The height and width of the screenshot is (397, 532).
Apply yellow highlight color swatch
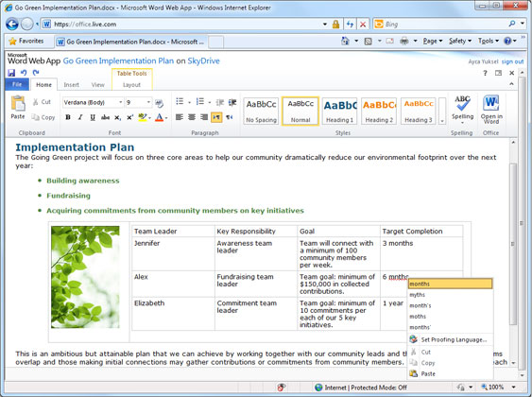coord(143,117)
